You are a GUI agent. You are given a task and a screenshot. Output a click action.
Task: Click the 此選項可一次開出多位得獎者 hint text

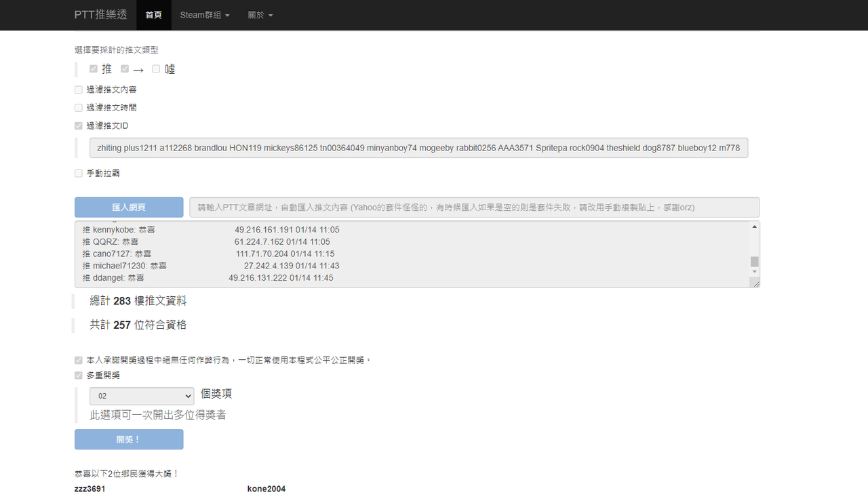click(158, 415)
